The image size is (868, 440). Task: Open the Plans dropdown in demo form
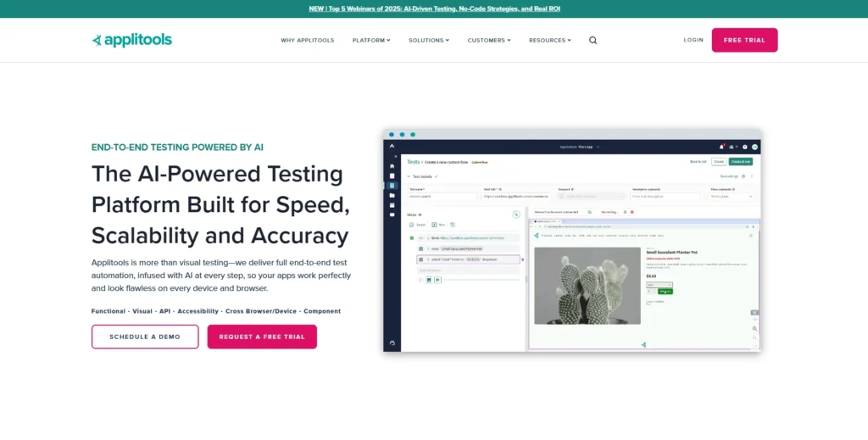pos(732,197)
